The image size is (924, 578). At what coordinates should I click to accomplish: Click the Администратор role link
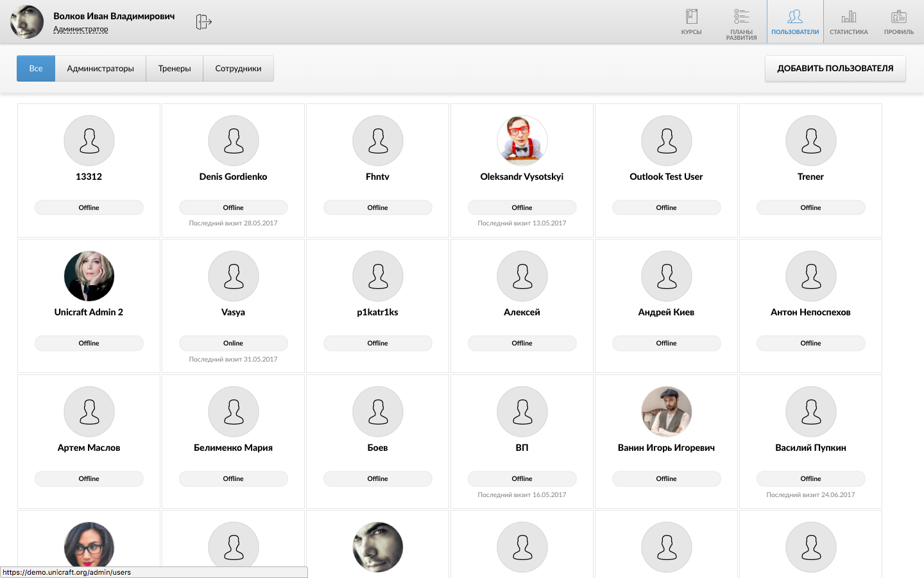[81, 29]
